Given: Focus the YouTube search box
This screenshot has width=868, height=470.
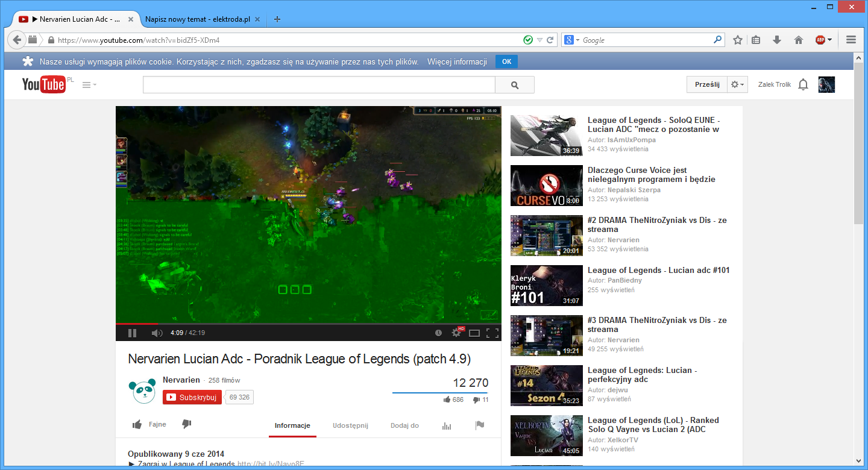Looking at the screenshot, I should pos(319,85).
